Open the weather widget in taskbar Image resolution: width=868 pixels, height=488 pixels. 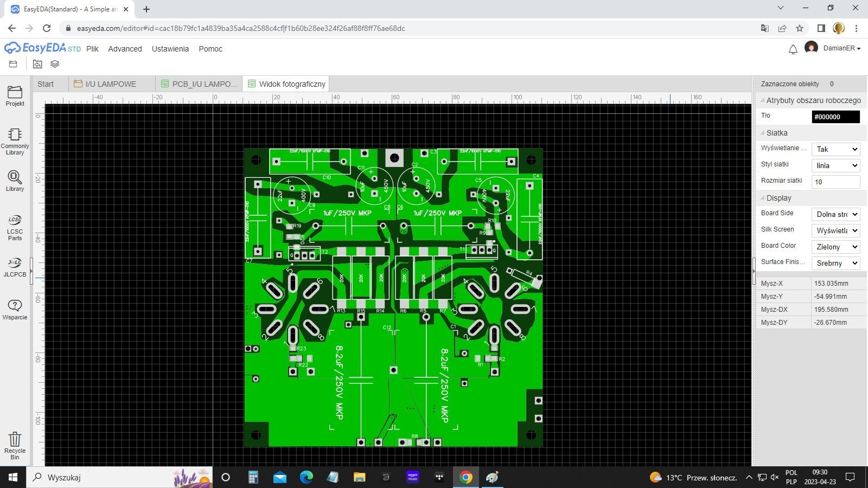point(693,477)
